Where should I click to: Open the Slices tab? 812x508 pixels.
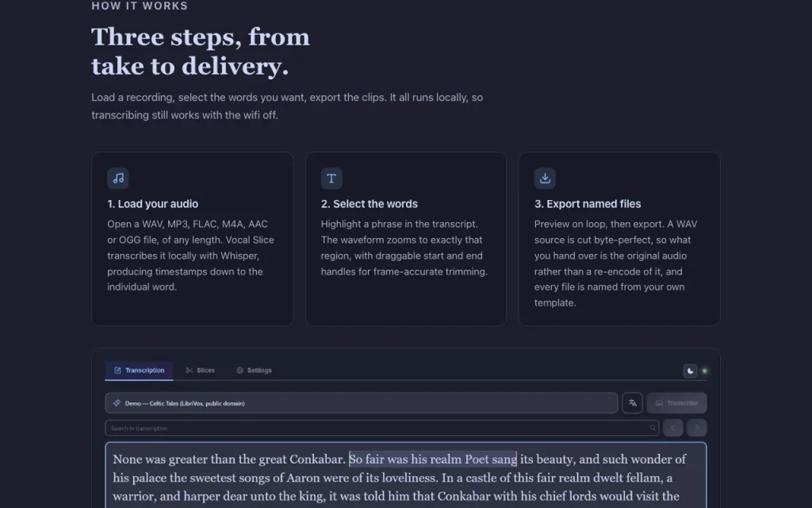pos(200,371)
